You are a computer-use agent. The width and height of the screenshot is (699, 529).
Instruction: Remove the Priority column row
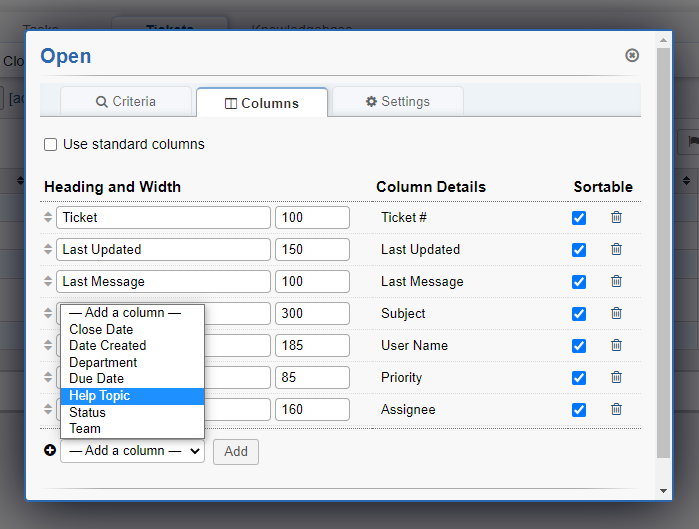click(616, 377)
